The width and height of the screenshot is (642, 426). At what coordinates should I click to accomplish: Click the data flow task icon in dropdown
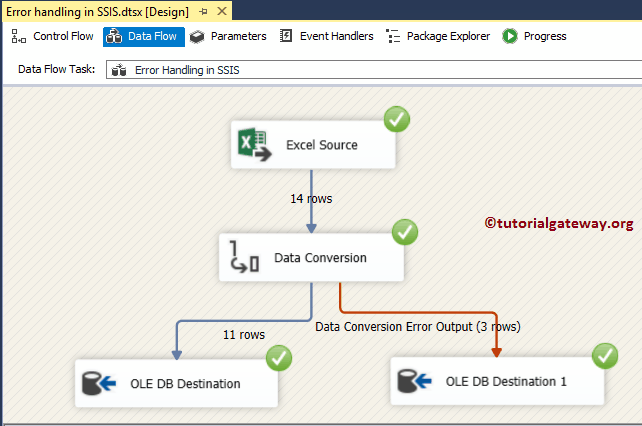[x=119, y=70]
